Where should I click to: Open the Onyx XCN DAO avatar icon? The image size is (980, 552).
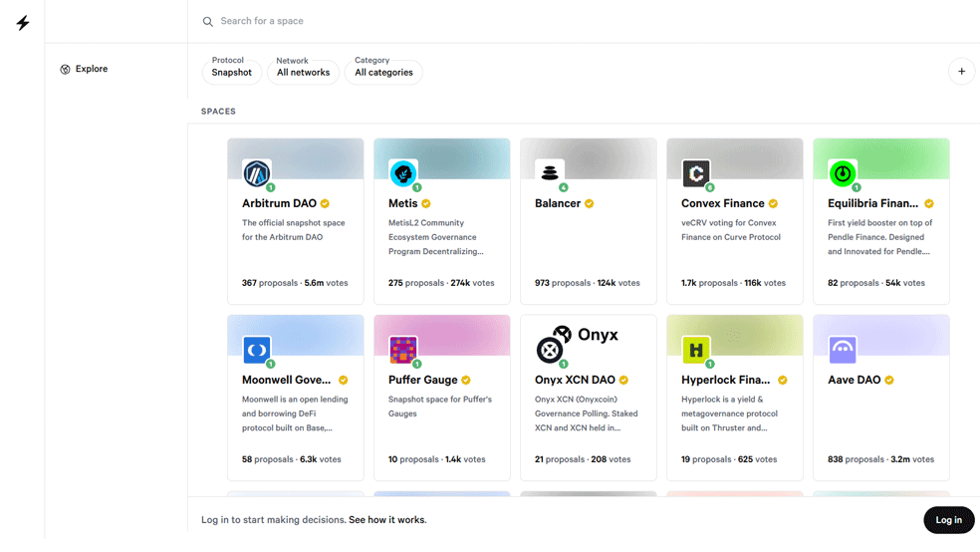550,350
